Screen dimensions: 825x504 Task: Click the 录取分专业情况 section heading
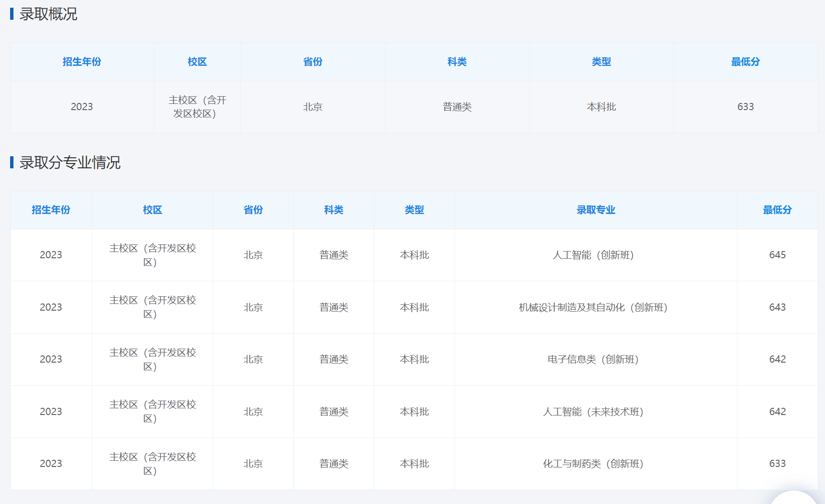[70, 163]
